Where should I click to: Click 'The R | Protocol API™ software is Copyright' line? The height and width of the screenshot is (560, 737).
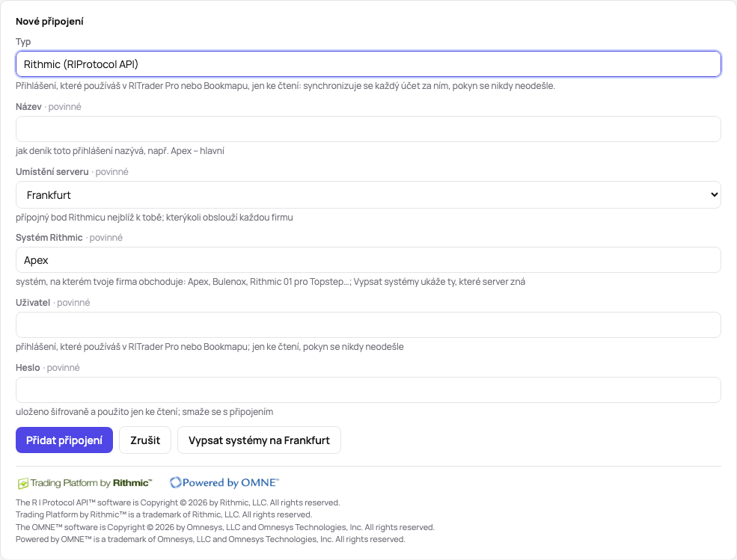point(177,502)
